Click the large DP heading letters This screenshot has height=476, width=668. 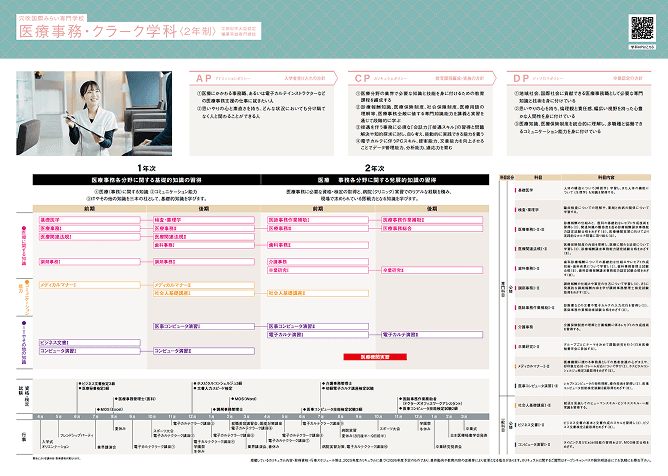[520, 76]
